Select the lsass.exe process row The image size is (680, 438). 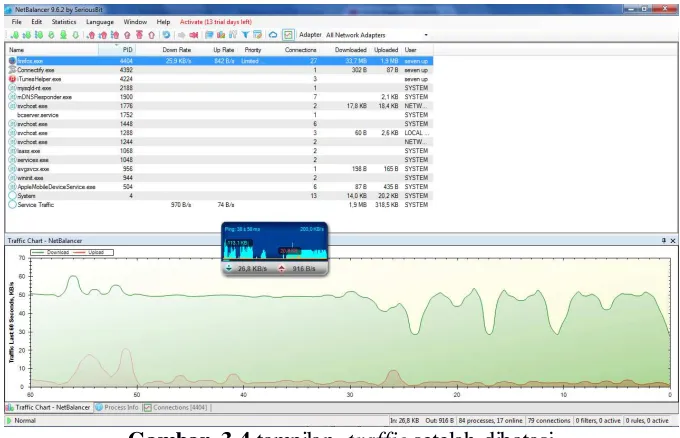tap(220, 151)
